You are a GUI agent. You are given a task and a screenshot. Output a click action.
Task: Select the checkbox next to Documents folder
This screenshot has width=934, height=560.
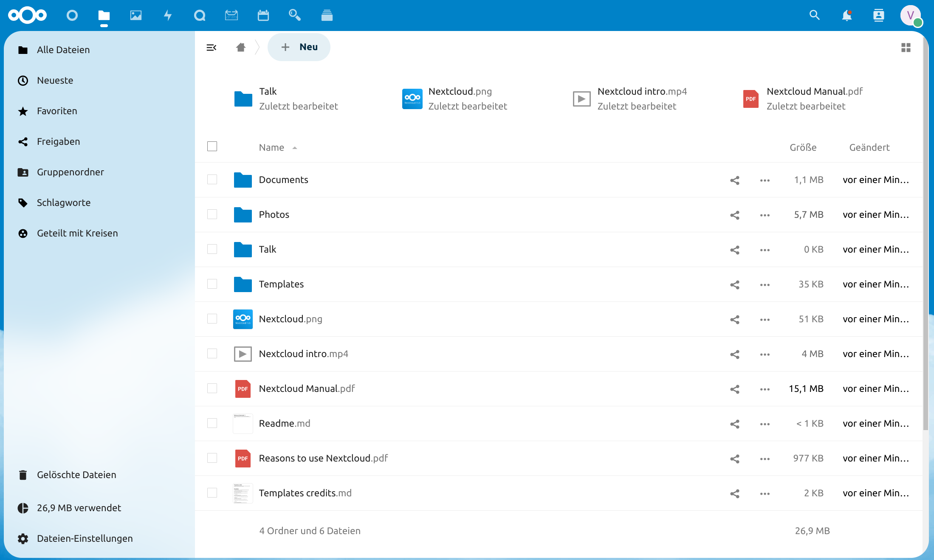pos(212,180)
